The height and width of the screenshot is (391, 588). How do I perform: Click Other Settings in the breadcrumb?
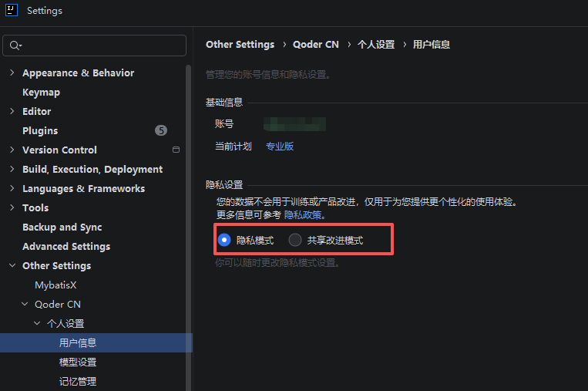(x=240, y=45)
